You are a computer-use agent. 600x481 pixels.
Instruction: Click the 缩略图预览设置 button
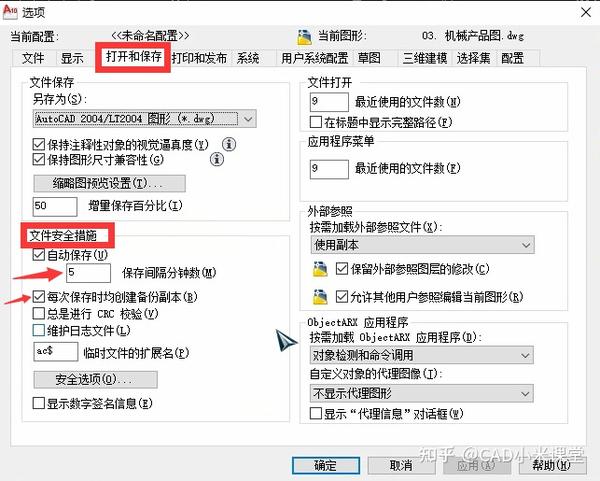(109, 184)
